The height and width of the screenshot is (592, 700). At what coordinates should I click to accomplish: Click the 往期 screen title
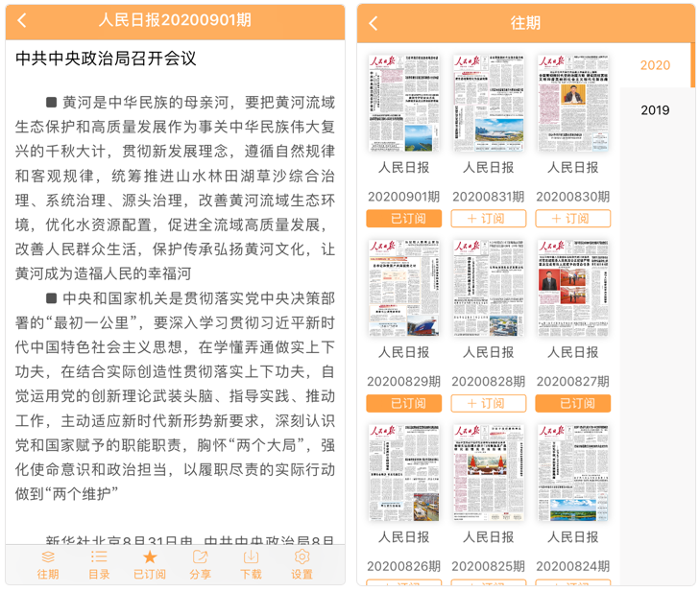pos(525,23)
